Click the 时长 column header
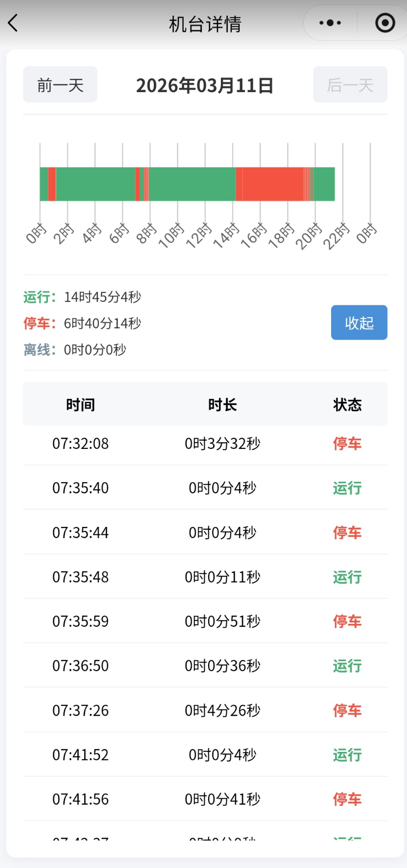Viewport: 407px width, 868px height. [x=222, y=405]
